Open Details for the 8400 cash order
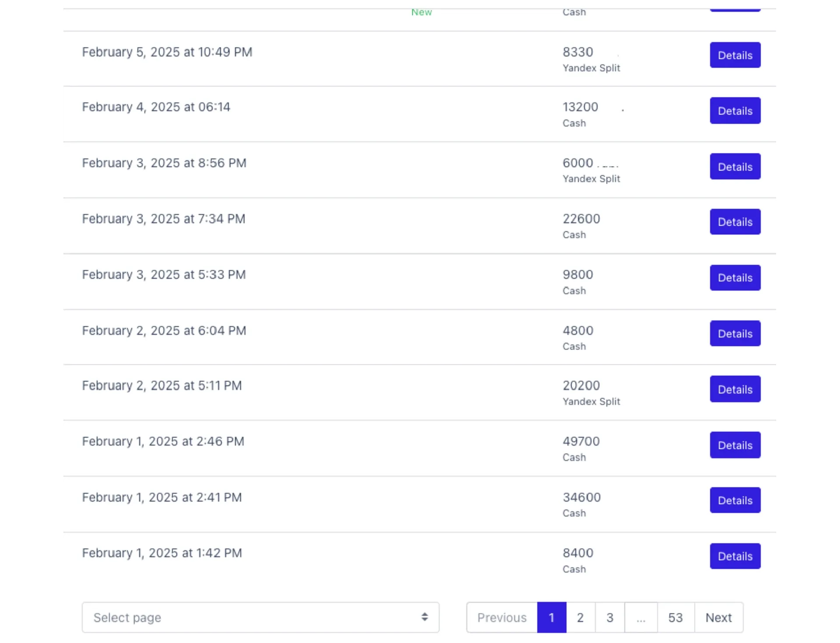Screen dimensions: 840x643 coord(735,556)
